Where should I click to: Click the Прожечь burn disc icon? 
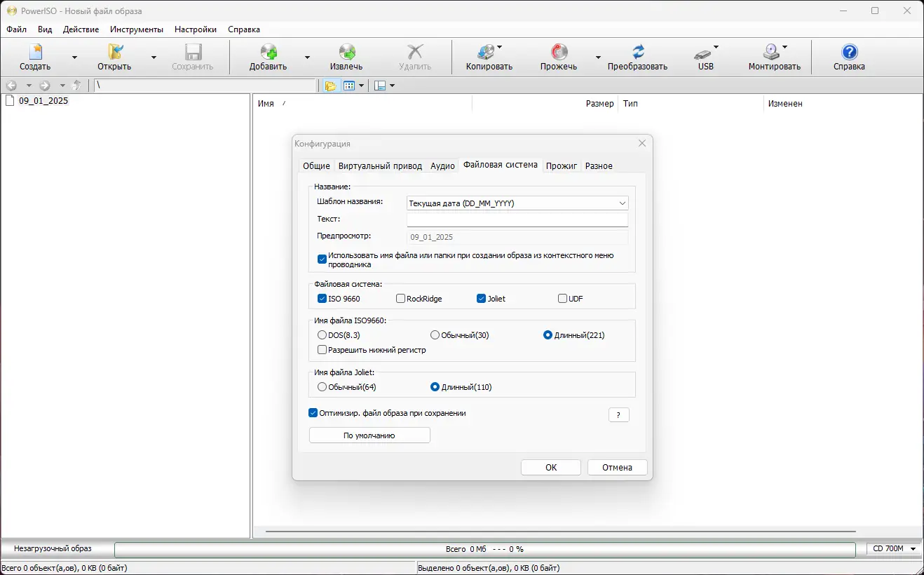coord(559,52)
